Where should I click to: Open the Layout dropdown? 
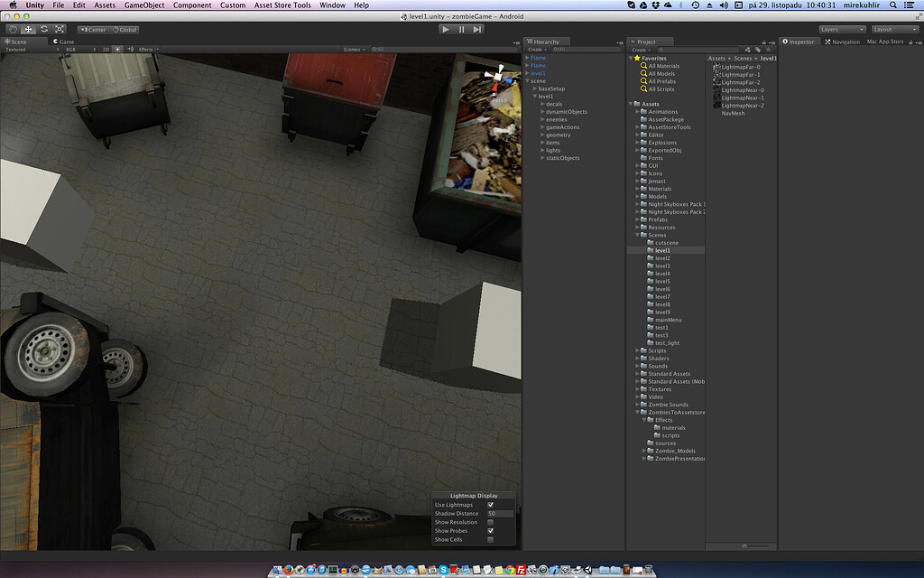(x=894, y=29)
